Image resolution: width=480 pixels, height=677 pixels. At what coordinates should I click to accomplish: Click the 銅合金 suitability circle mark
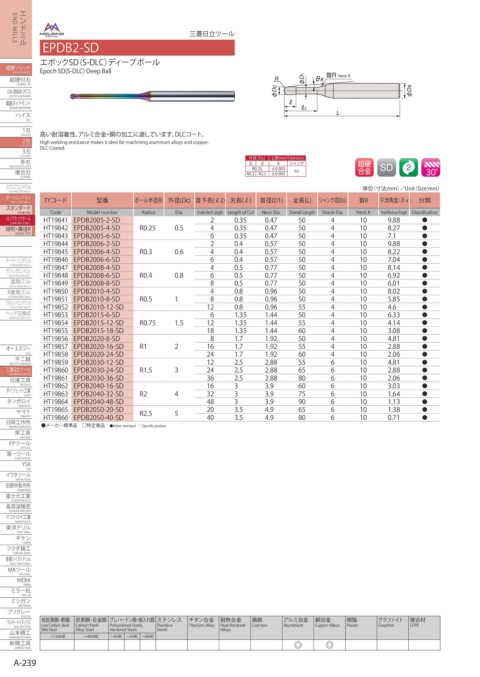[329, 645]
